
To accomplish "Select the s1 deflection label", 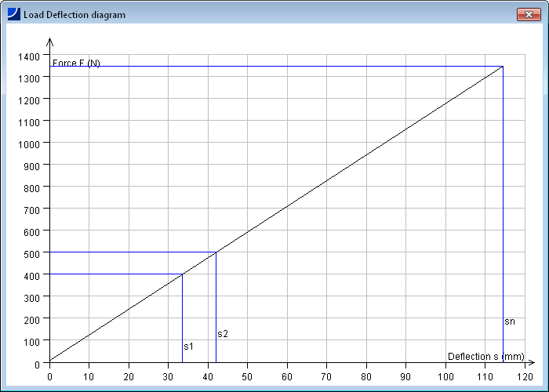I will (x=188, y=346).
